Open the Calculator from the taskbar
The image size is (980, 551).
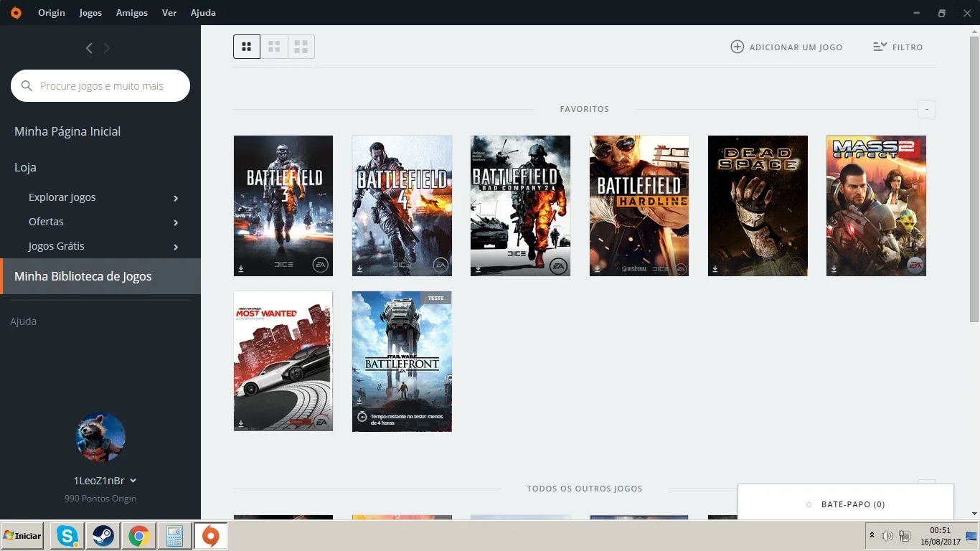(x=174, y=536)
